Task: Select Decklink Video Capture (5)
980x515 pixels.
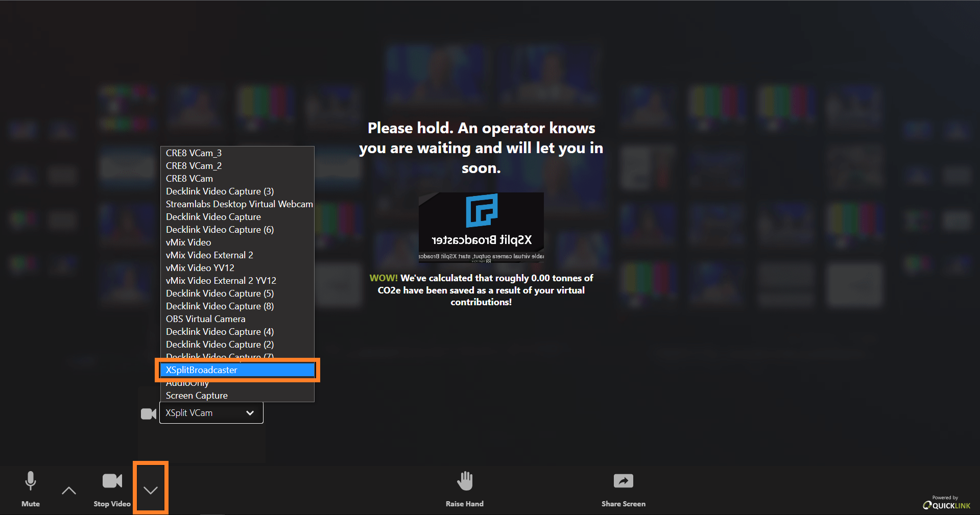Action: pos(237,293)
